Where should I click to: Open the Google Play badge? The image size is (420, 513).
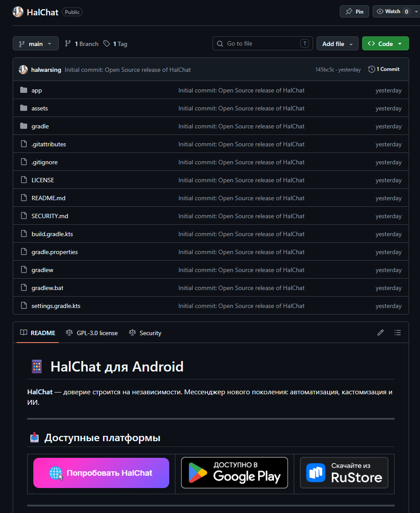tap(235, 473)
